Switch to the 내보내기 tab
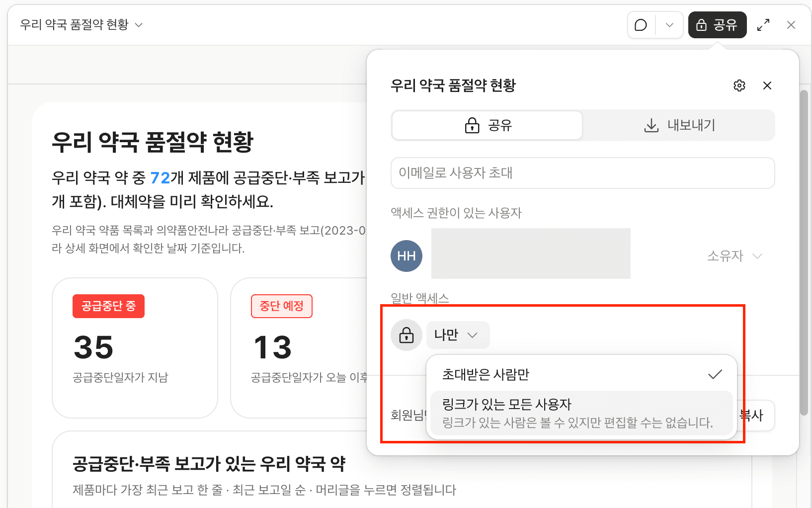Image resolution: width=812 pixels, height=508 pixels. (x=679, y=125)
